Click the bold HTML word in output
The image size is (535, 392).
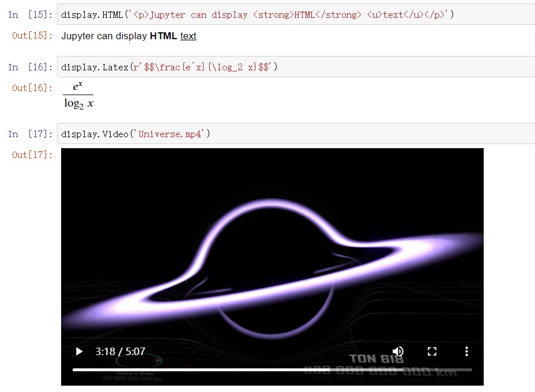click(x=163, y=36)
